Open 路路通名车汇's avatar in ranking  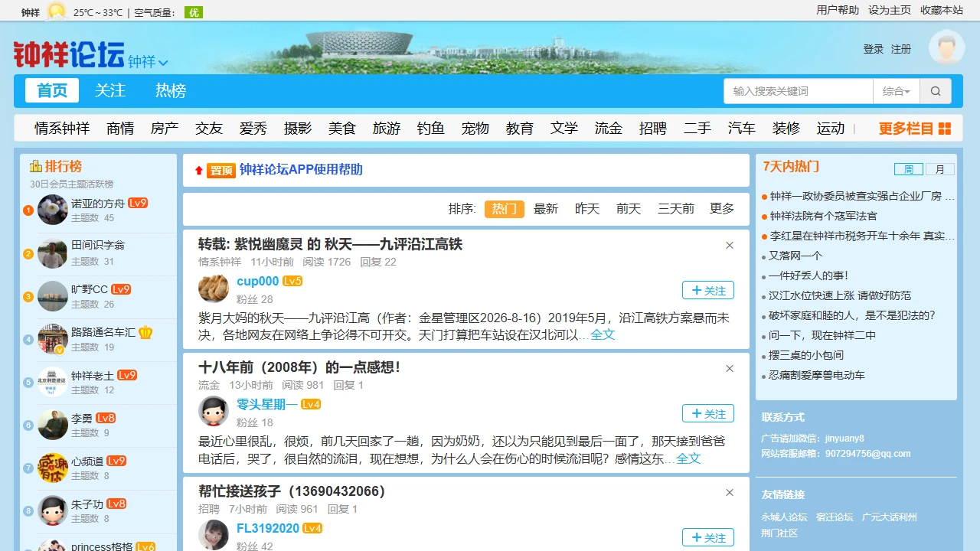pyautogui.click(x=53, y=339)
